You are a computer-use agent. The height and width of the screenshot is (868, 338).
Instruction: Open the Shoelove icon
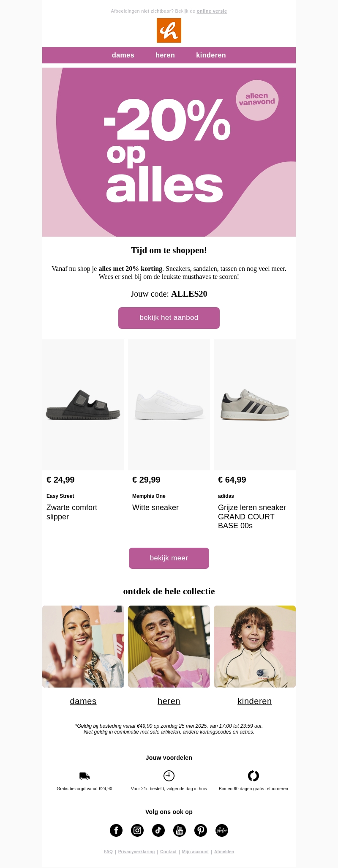pos(222,830)
